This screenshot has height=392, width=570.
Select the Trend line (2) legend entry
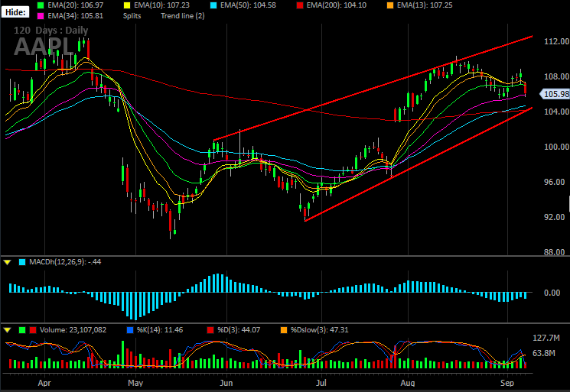pos(183,16)
